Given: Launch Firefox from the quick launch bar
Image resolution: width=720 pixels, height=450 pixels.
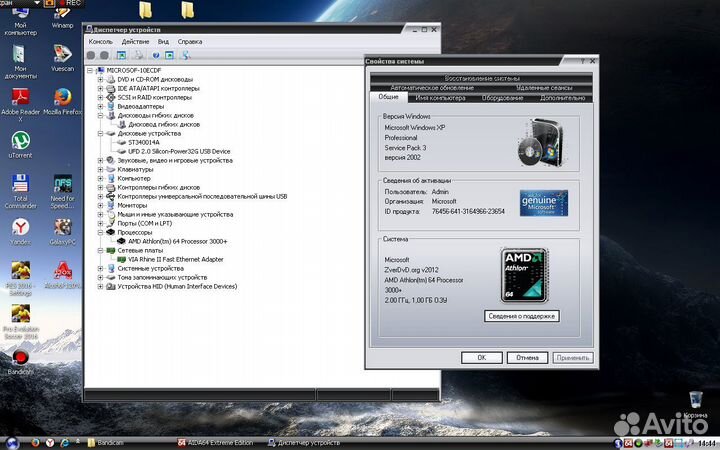Looking at the screenshot, I should pyautogui.click(x=35, y=443).
